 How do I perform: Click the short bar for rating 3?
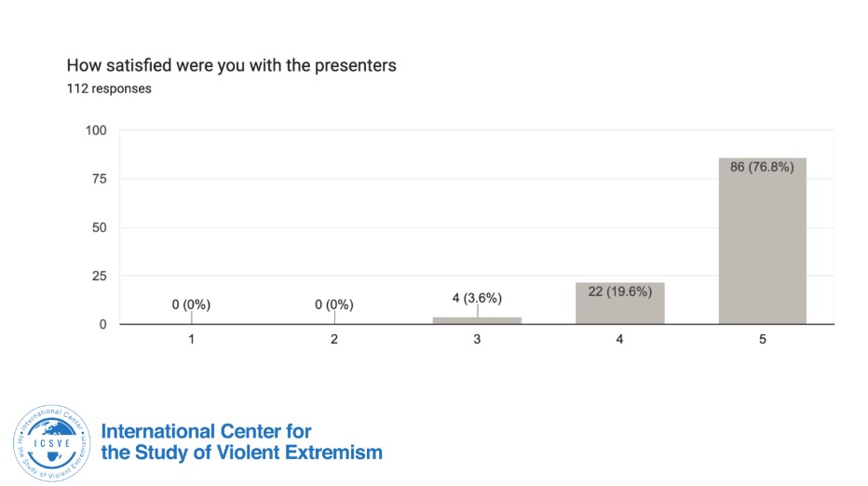(477, 320)
